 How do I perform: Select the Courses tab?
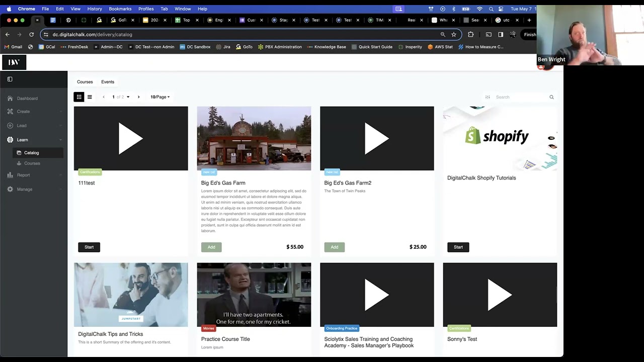tap(85, 82)
